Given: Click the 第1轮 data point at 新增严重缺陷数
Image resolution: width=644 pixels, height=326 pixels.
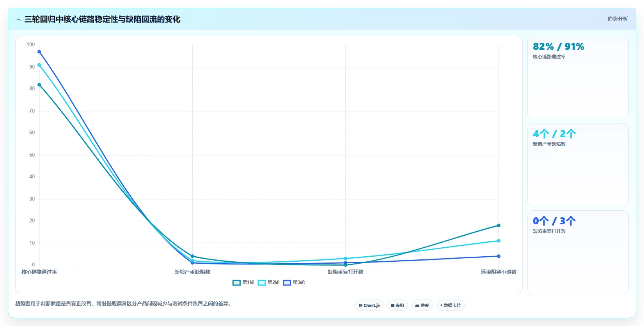Looking at the screenshot, I should 192,256.
